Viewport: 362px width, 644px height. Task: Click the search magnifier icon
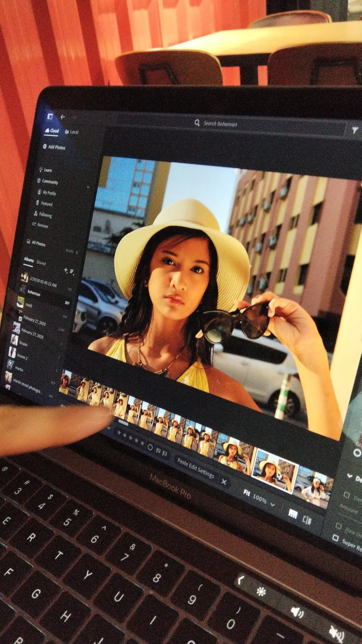pos(197,123)
